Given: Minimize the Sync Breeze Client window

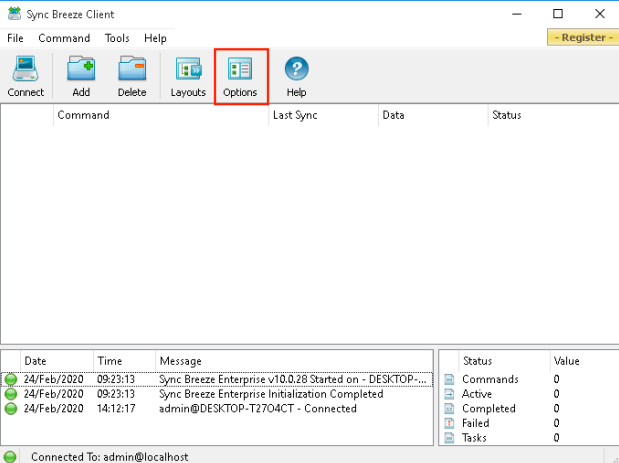Looking at the screenshot, I should (517, 14).
